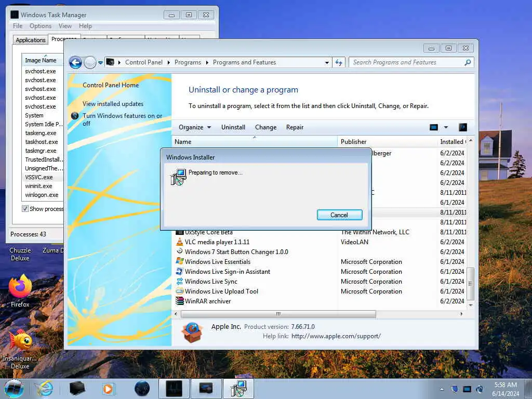Screen dimensions: 532x399
Task: Open recent pages dropdown beside navigation arrows
Action: [100, 63]
